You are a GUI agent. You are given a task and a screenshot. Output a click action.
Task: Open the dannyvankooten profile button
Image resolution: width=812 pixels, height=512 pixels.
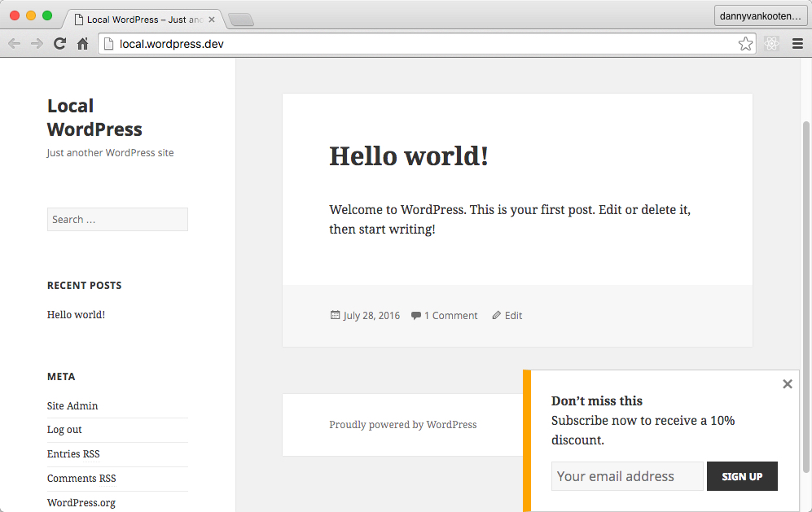(x=760, y=15)
